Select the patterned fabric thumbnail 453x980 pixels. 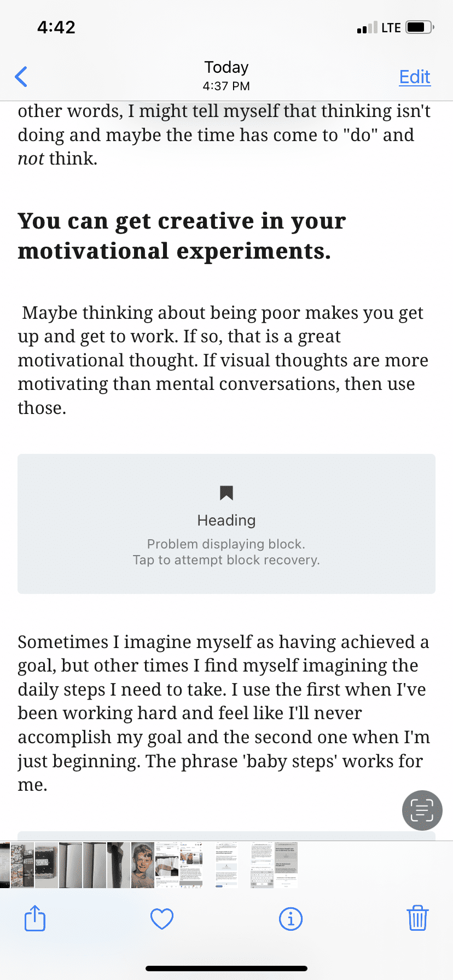click(22, 865)
